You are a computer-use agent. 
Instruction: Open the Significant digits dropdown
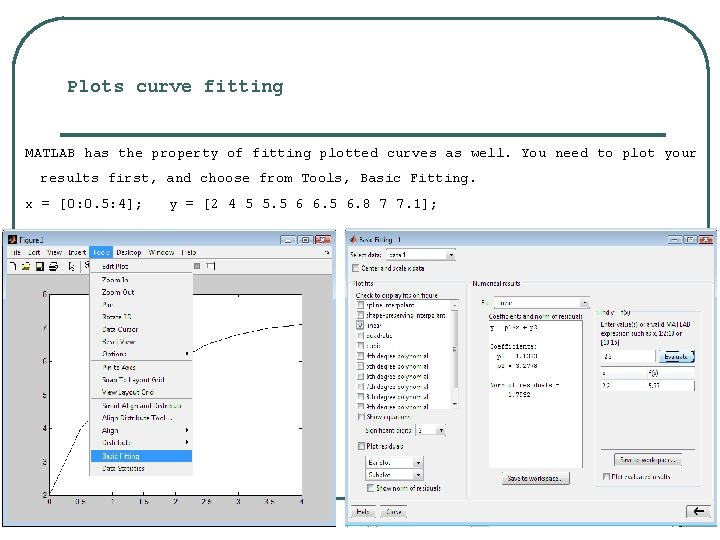tap(441, 430)
